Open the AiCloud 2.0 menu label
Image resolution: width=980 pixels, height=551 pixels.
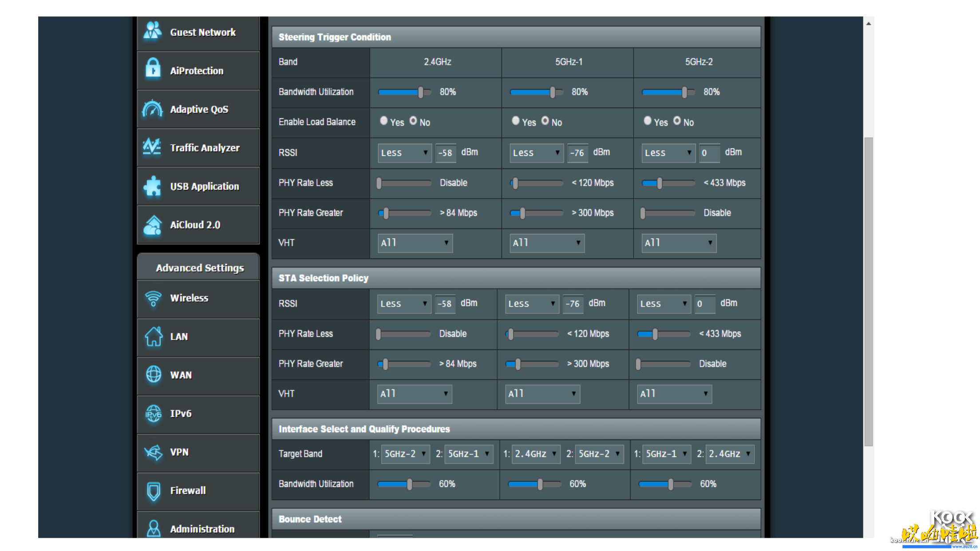pyautogui.click(x=195, y=225)
